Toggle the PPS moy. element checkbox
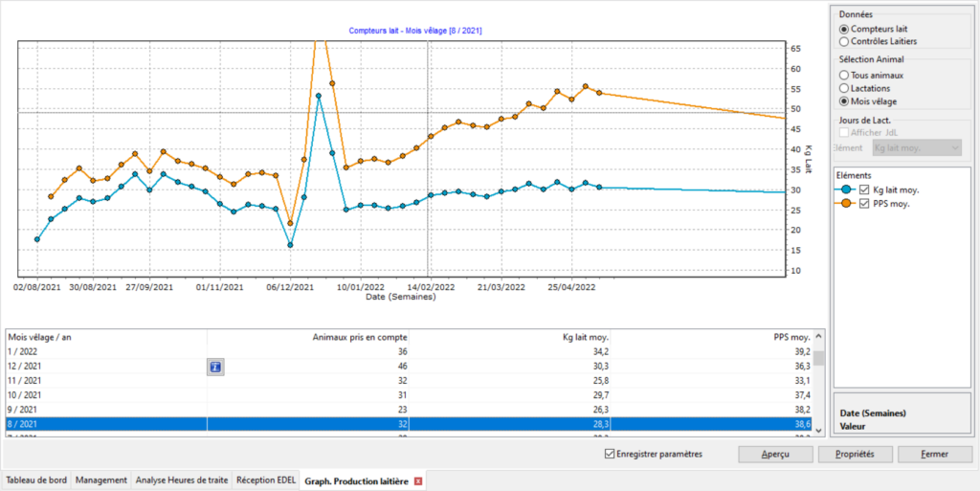This screenshot has height=491, width=980. pos(864,203)
